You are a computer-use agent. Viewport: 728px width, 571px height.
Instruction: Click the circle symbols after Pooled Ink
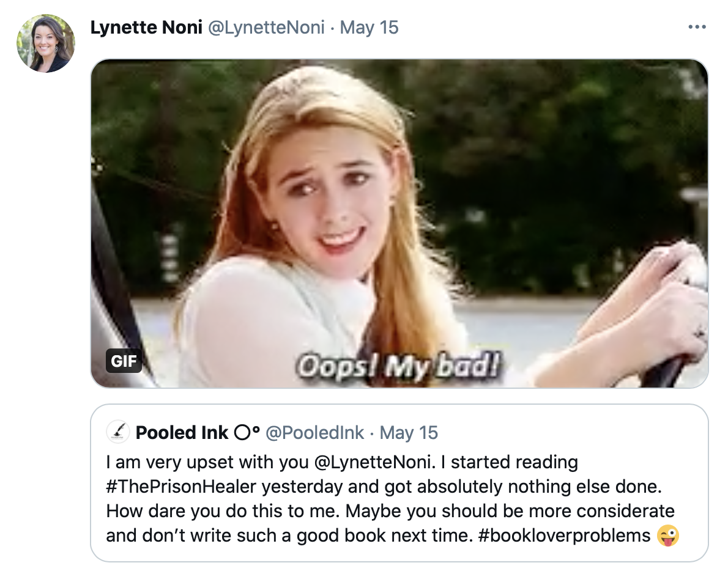(x=247, y=433)
